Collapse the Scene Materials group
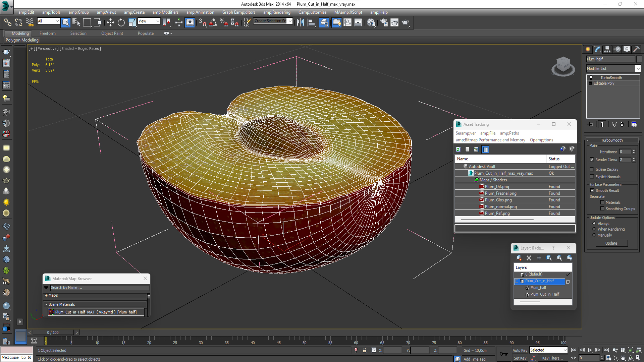Screen dimensions: 644x362 (46, 304)
